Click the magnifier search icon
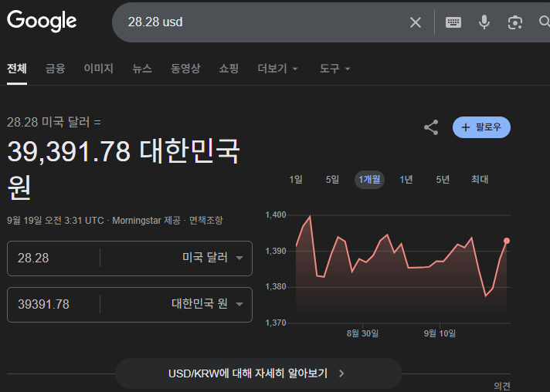550x392 pixels. pyautogui.click(x=543, y=22)
